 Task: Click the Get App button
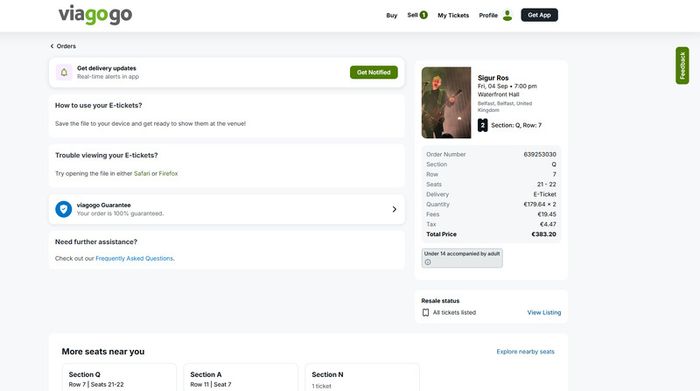[x=539, y=15]
